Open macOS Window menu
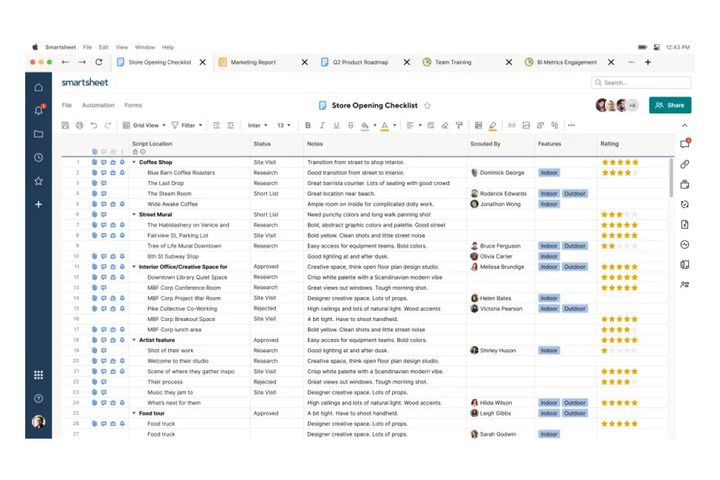Screen dimensions: 720x480 point(145,47)
